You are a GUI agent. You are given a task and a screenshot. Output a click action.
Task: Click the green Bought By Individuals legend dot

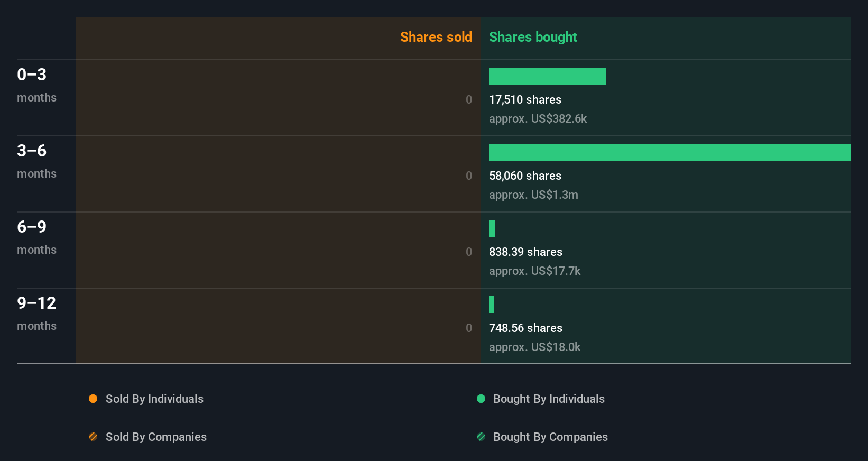(481, 399)
